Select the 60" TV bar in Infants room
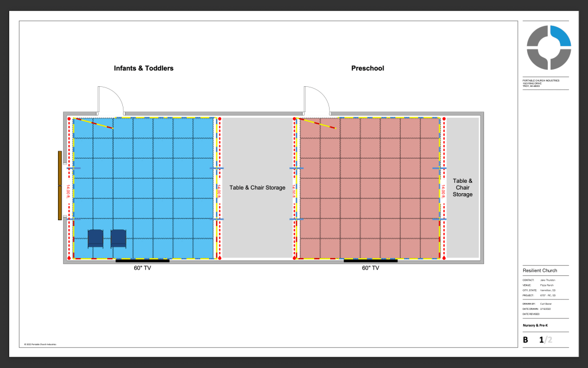Screen dimensions: 588x368 click(142, 261)
